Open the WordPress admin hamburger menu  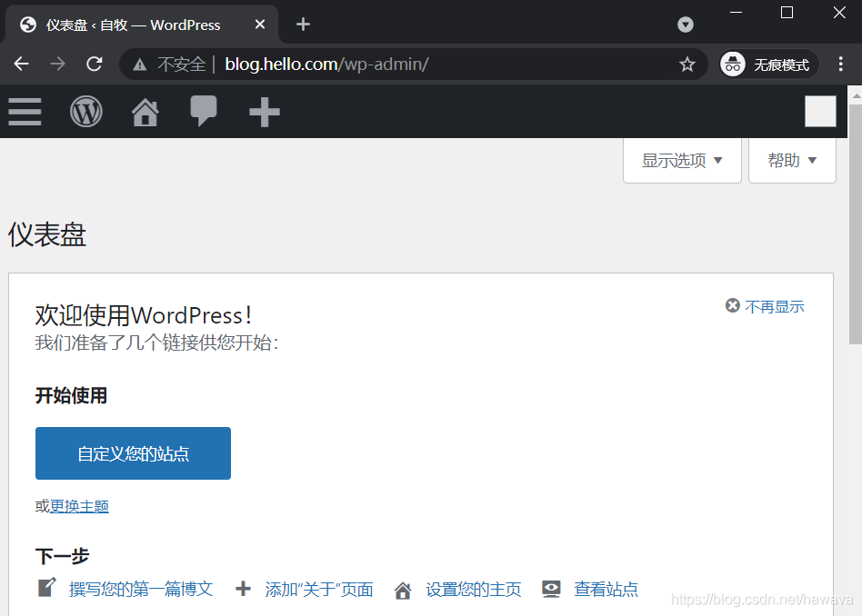tap(25, 112)
